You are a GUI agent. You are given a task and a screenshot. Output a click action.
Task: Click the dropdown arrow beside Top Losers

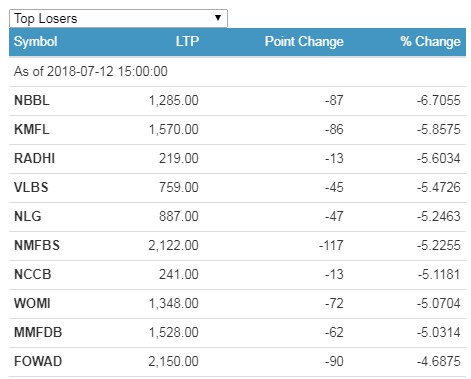(218, 18)
